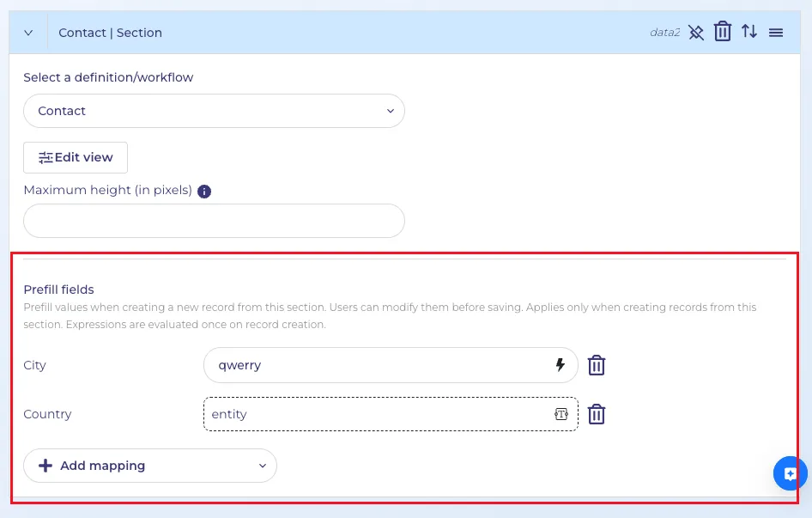Click the City label
812x518 pixels.
(34, 366)
